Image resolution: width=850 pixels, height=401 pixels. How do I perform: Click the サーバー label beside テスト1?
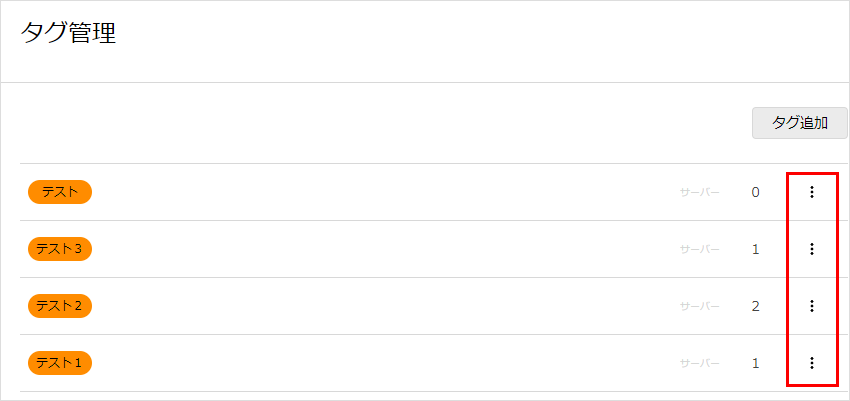[x=700, y=363]
